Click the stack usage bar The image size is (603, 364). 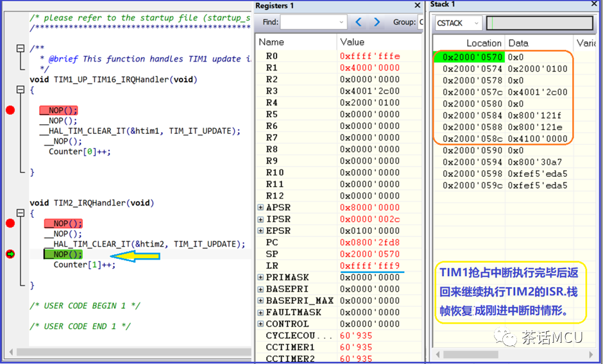click(x=539, y=23)
